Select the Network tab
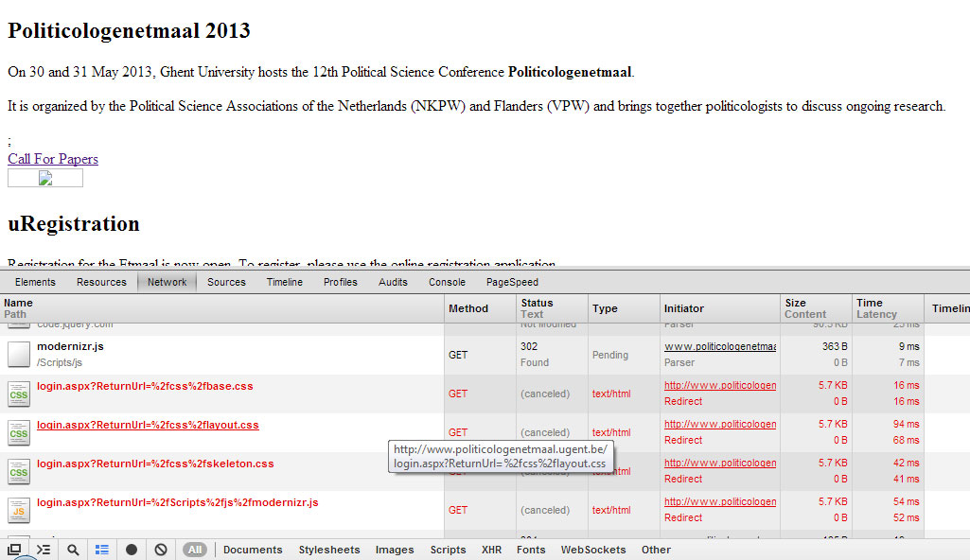Image resolution: width=970 pixels, height=560 pixels. (167, 282)
